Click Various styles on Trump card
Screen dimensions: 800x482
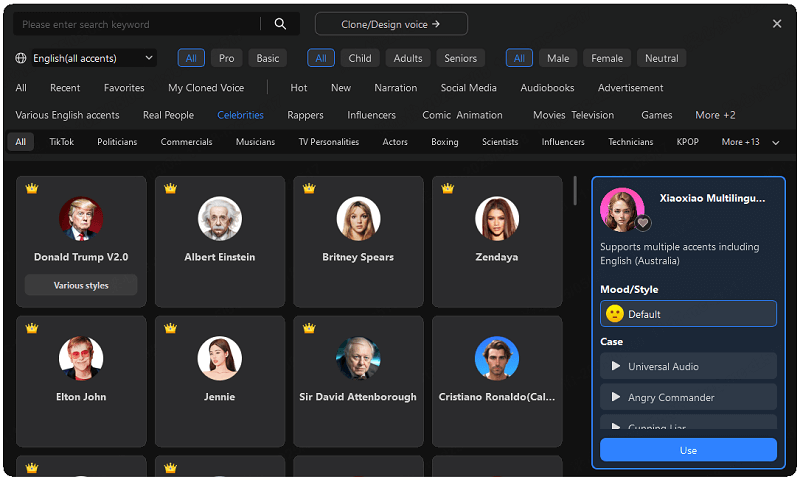[x=81, y=285]
